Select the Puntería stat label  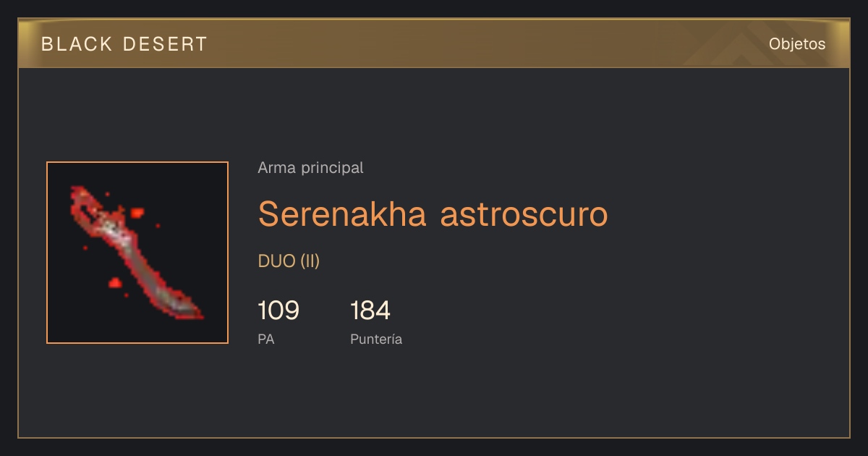[x=376, y=339]
